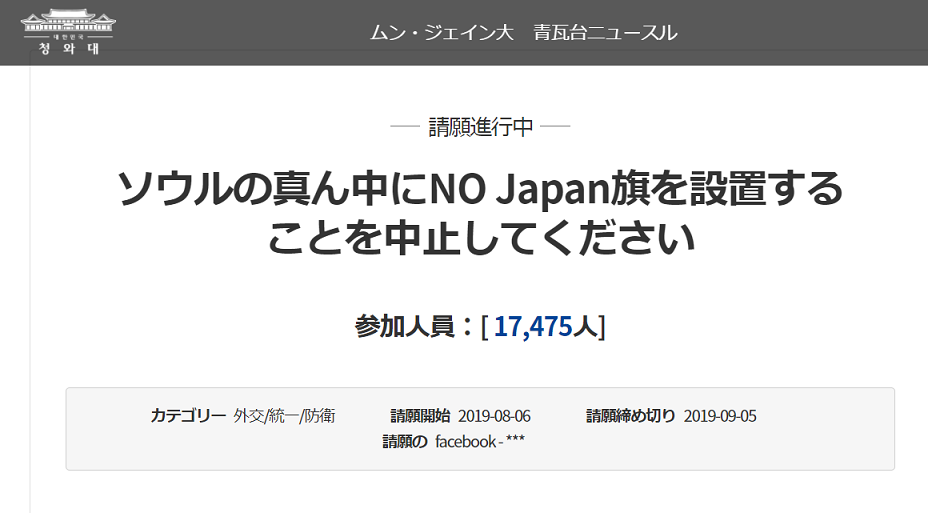
Task: Open the 外交/統一/防衛 category link
Action: click(x=284, y=416)
